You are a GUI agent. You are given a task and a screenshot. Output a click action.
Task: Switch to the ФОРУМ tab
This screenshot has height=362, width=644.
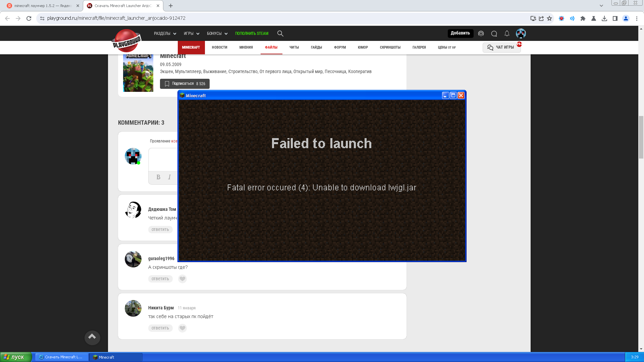pos(340,47)
